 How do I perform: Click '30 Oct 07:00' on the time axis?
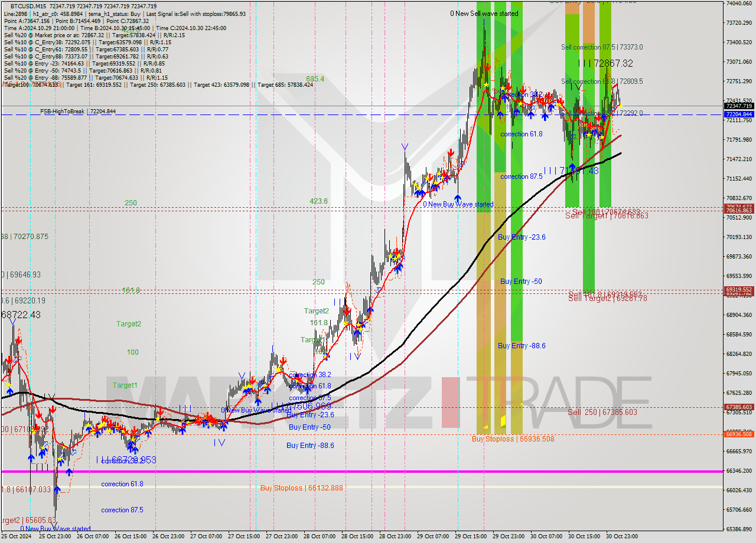pyautogui.click(x=547, y=537)
